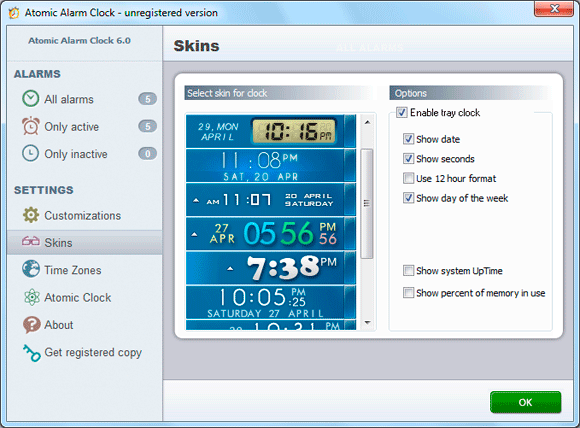
Task: Enable Use 12 hour format
Action: pos(408,178)
